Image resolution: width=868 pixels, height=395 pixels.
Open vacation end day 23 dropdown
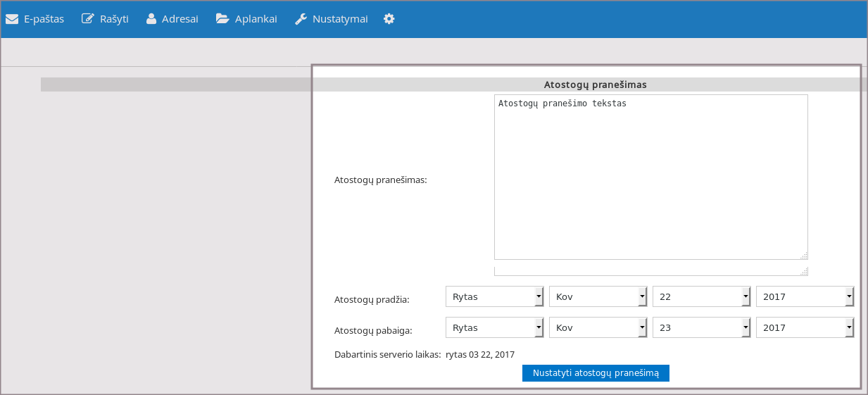pyautogui.click(x=702, y=327)
